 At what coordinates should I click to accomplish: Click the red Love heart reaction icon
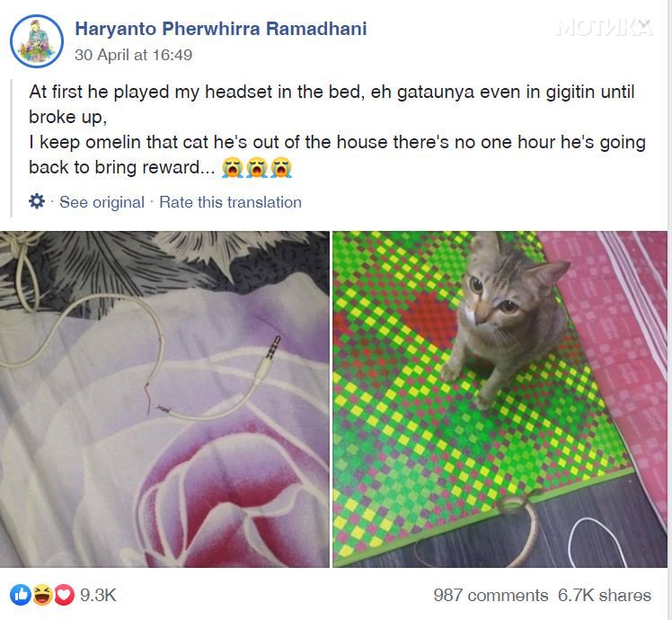click(x=64, y=595)
